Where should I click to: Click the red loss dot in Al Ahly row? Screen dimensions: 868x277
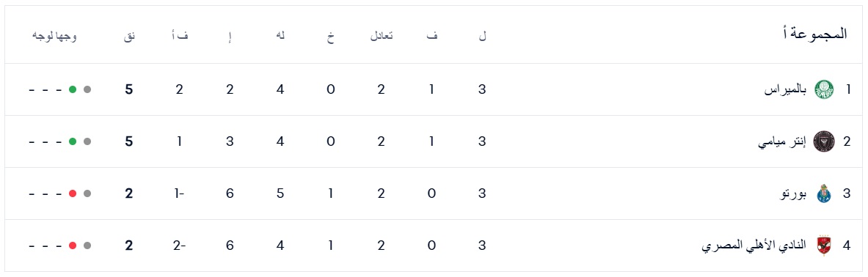click(73, 245)
